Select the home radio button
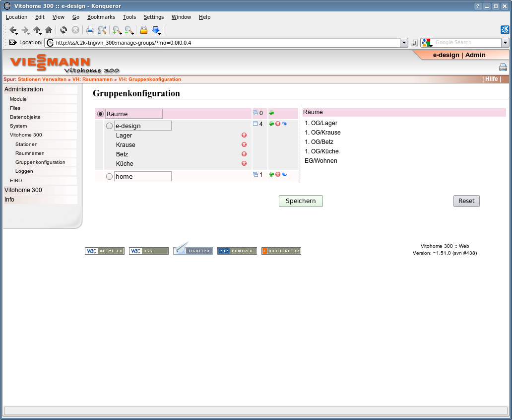 pyautogui.click(x=109, y=177)
